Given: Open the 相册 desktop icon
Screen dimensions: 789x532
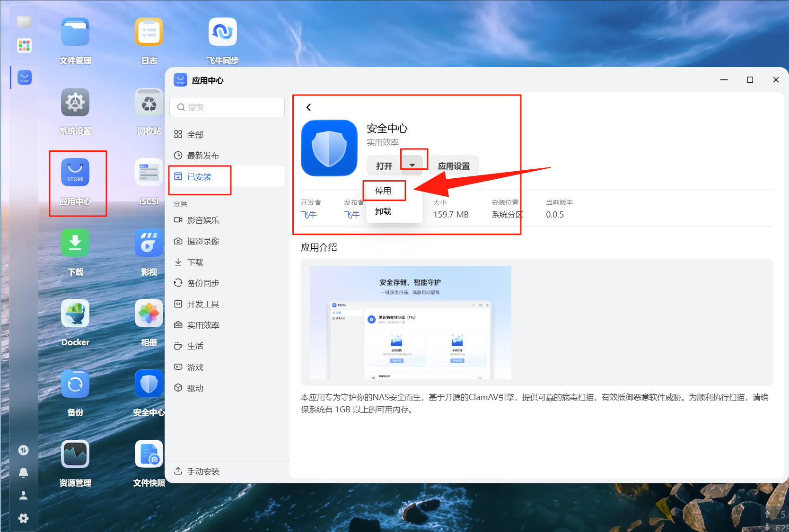Looking at the screenshot, I should tap(149, 314).
